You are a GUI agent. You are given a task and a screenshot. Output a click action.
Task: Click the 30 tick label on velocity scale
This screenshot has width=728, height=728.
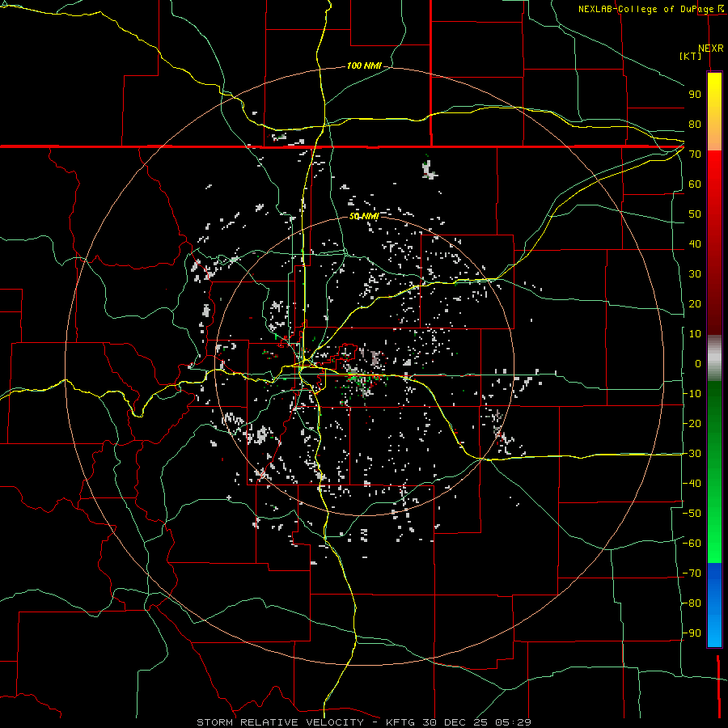point(695,274)
